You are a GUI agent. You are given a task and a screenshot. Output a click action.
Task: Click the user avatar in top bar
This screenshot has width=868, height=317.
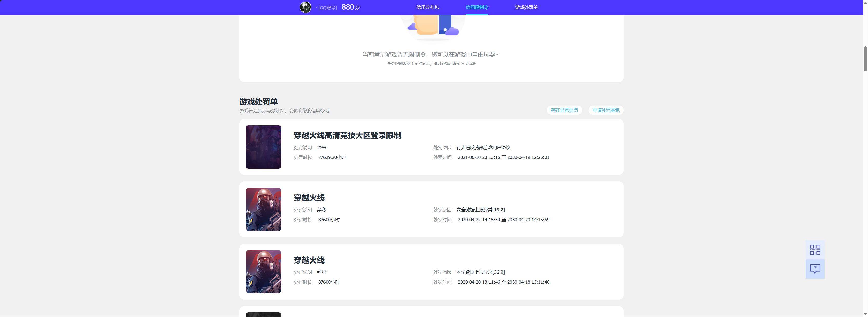click(x=306, y=7)
